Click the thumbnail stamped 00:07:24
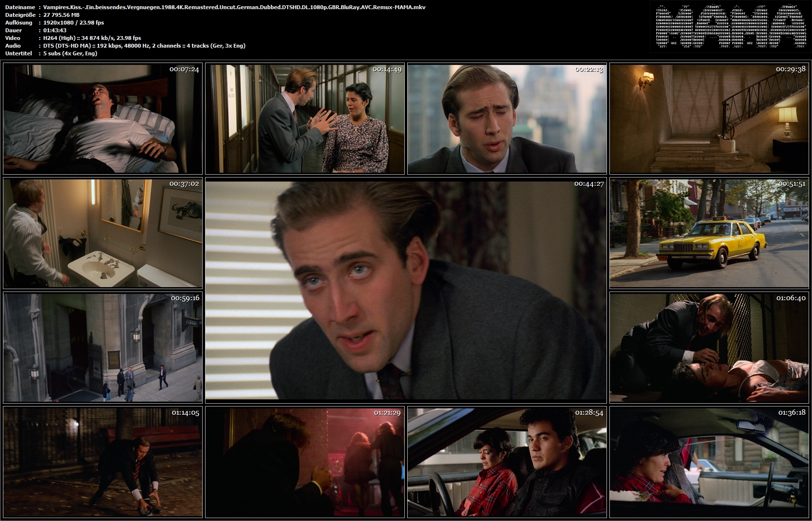812x521 pixels. (103, 118)
